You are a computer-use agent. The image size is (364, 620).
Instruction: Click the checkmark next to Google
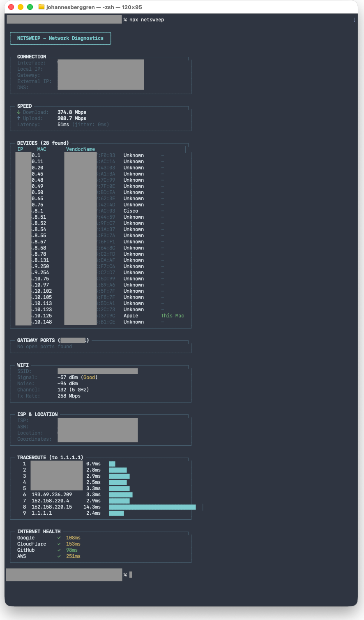(x=59, y=538)
